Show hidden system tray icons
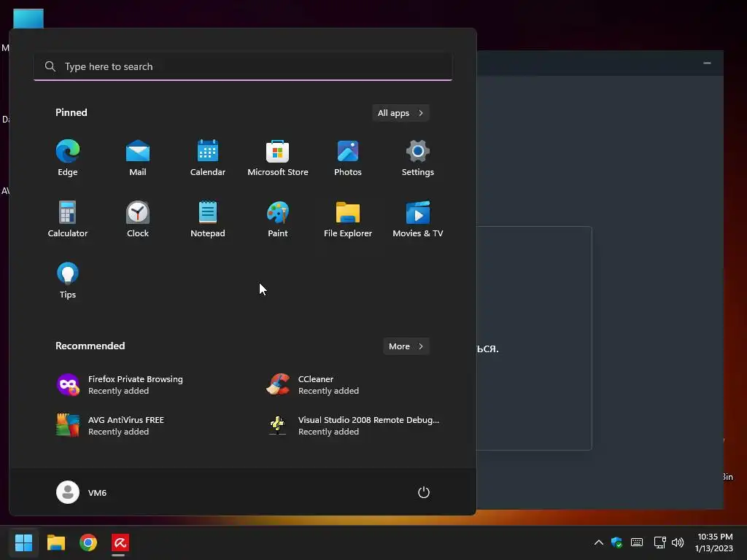The image size is (747, 560). (x=599, y=542)
